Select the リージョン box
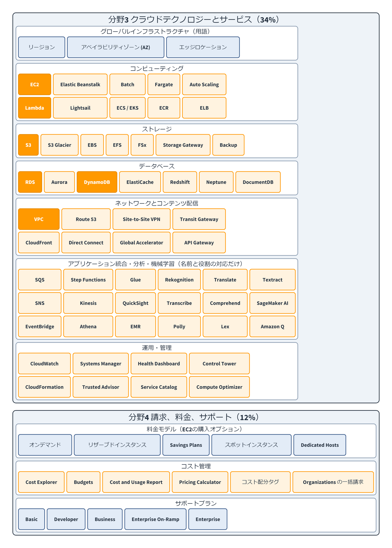Image resolution: width=392 pixels, height=548 pixels. pyautogui.click(x=42, y=47)
